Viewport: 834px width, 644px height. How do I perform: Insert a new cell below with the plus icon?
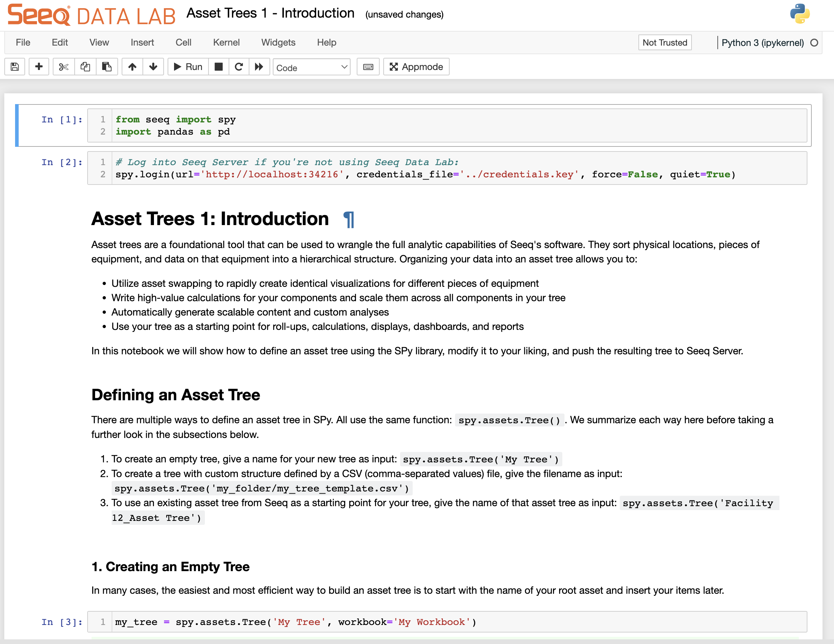pos(39,67)
